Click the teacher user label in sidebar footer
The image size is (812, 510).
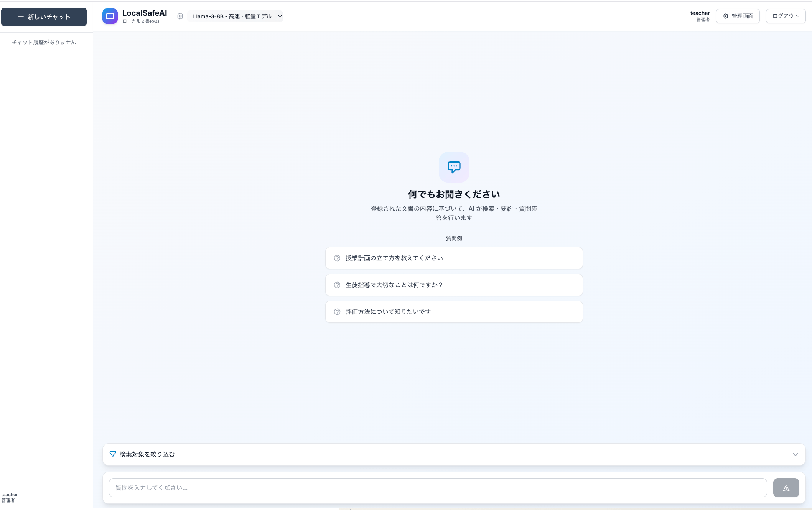(10, 495)
